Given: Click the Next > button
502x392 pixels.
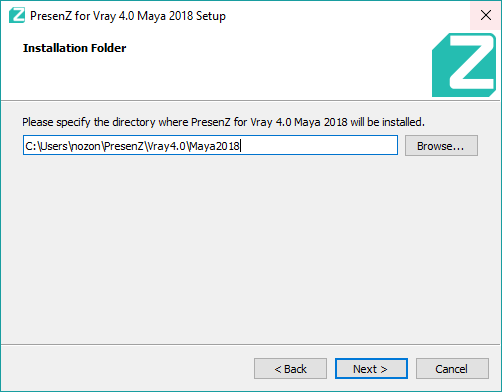Looking at the screenshot, I should coord(371,369).
